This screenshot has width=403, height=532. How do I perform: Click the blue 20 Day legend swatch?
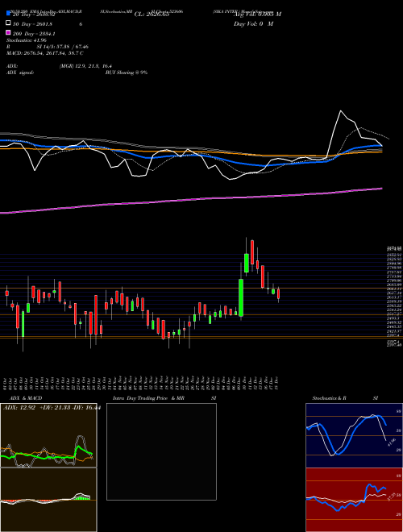(9, 13)
